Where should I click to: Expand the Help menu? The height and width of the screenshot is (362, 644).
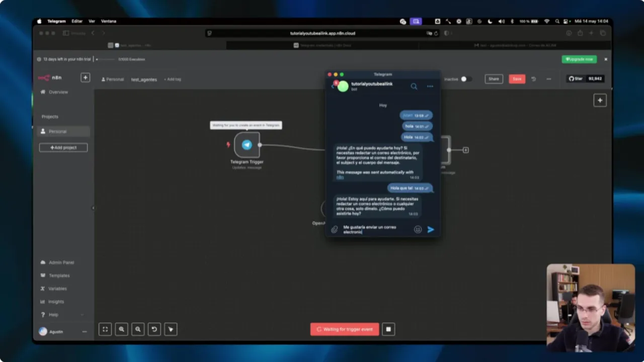(x=62, y=315)
